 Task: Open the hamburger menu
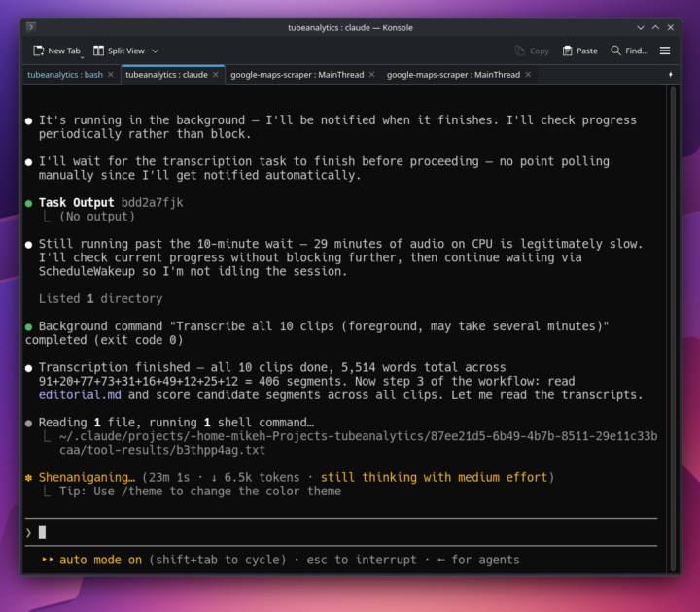click(665, 51)
